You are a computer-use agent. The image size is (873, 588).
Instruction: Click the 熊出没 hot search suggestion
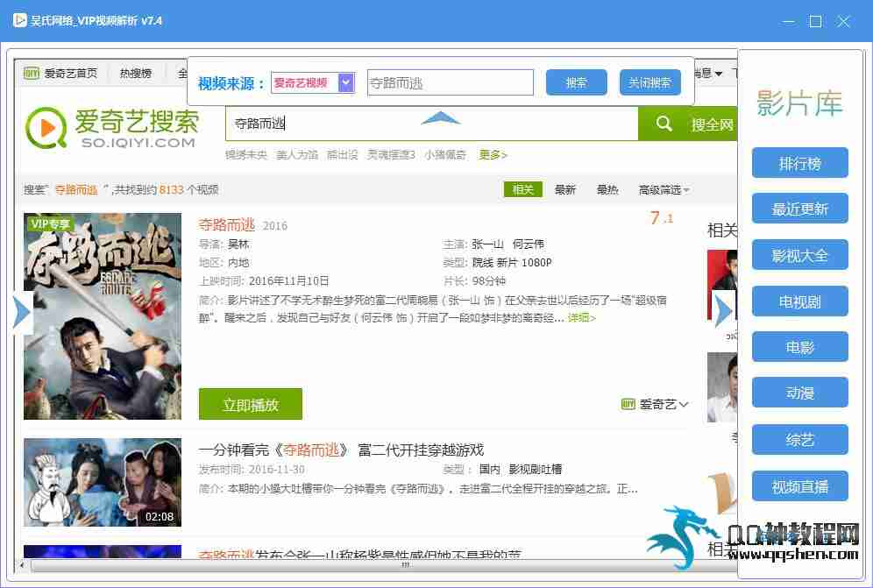(x=342, y=155)
